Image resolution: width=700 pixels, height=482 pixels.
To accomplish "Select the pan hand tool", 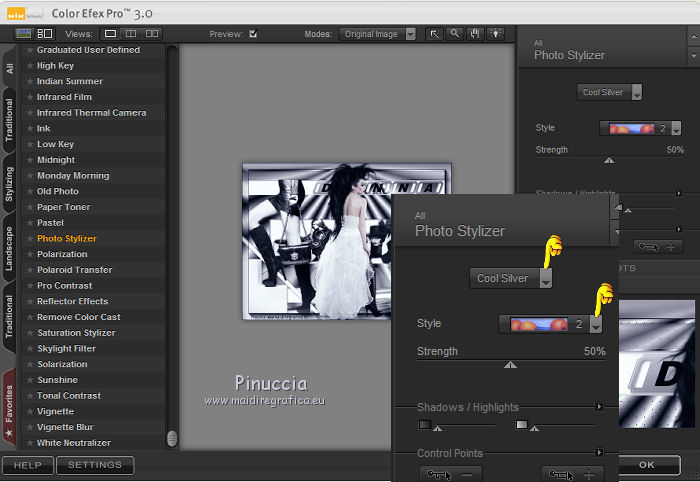I will [x=473, y=33].
